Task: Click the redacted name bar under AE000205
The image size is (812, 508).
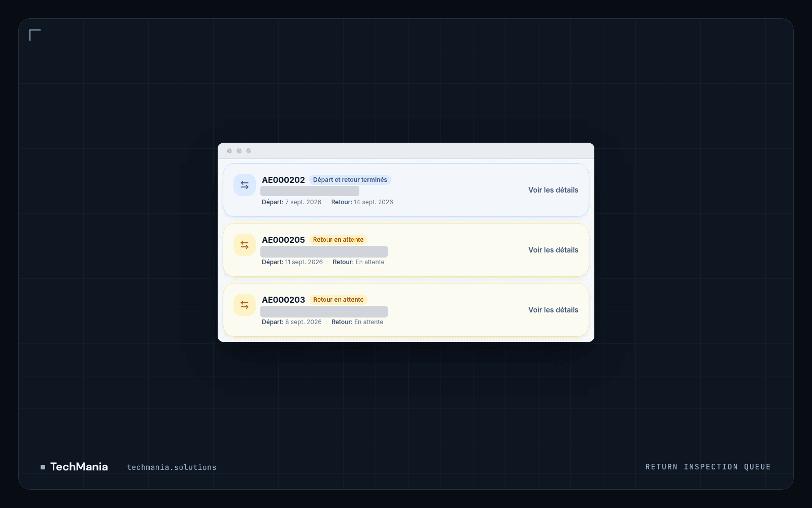Action: (x=324, y=251)
